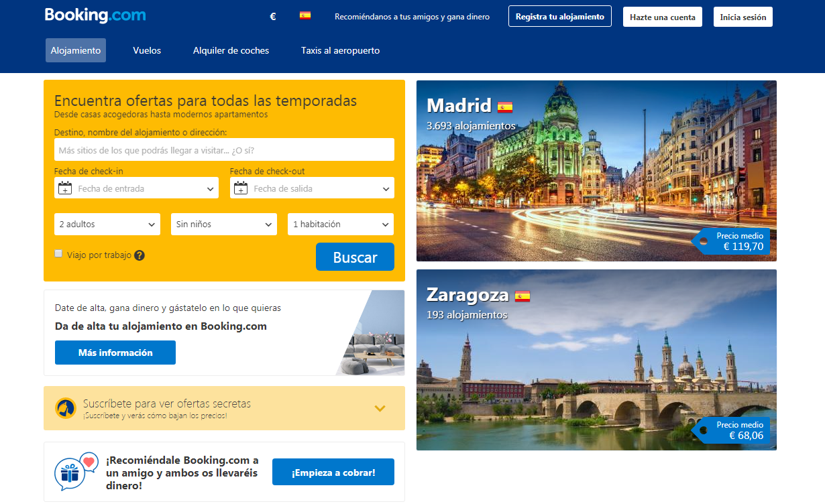The height and width of the screenshot is (504, 825).
Task: Open the 1 habitación dropdown
Action: tap(341, 225)
